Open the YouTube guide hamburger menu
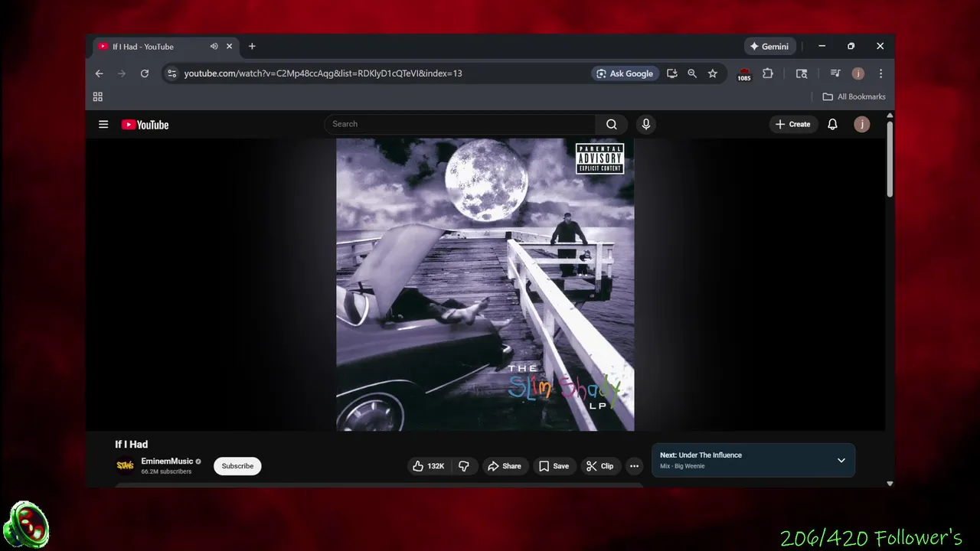Viewport: 980px width, 551px height. pyautogui.click(x=103, y=124)
